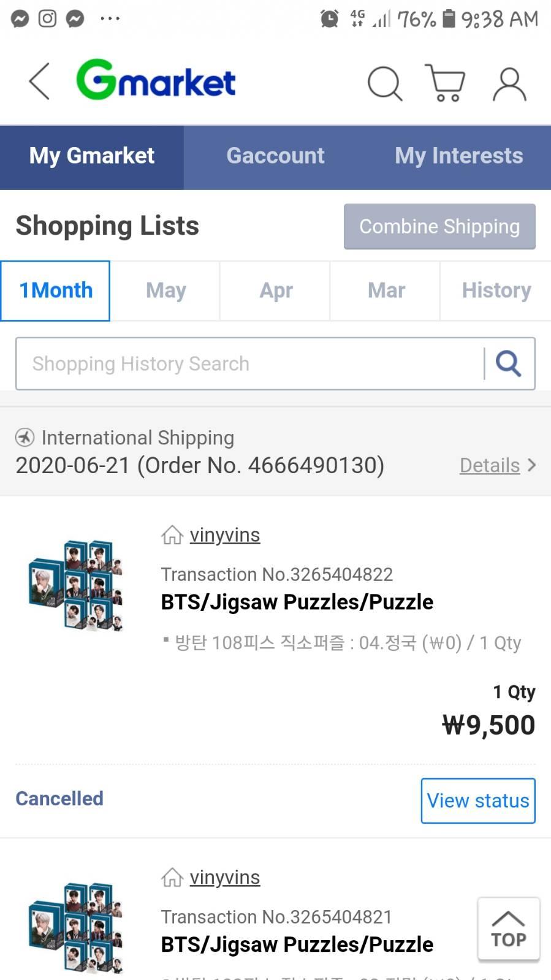
Task: Open the search magnifier in header
Action: click(384, 83)
